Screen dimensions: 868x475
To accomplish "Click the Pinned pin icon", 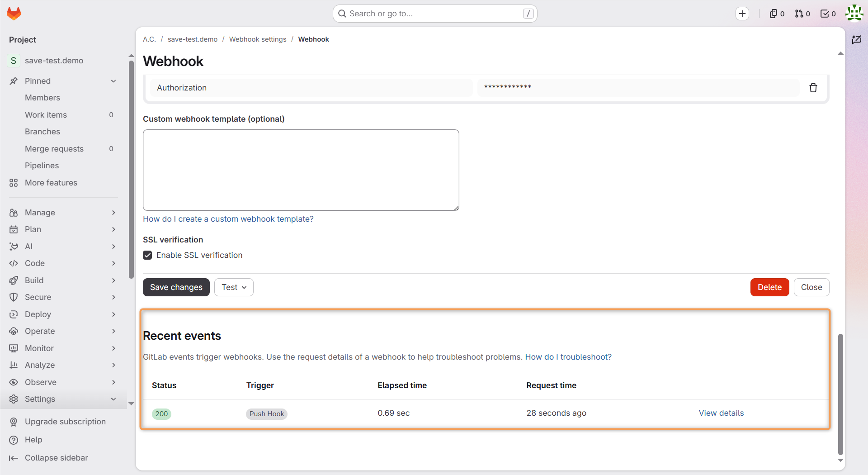I will [14, 81].
